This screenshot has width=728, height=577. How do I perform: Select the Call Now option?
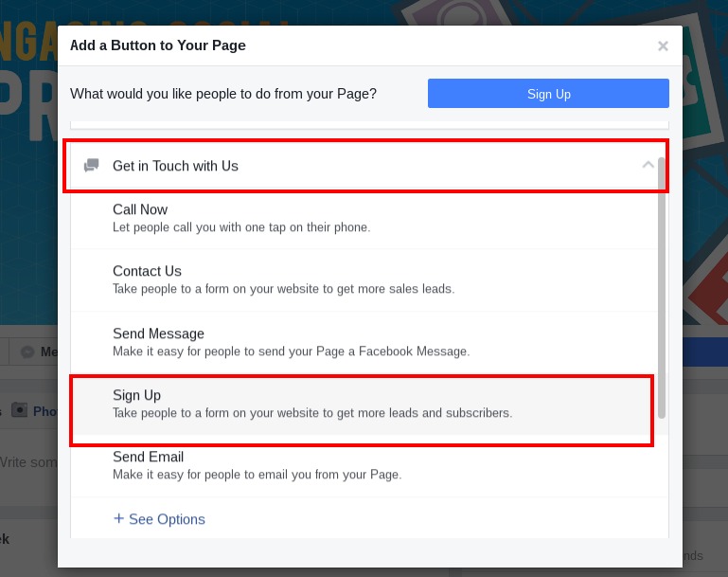tap(369, 218)
